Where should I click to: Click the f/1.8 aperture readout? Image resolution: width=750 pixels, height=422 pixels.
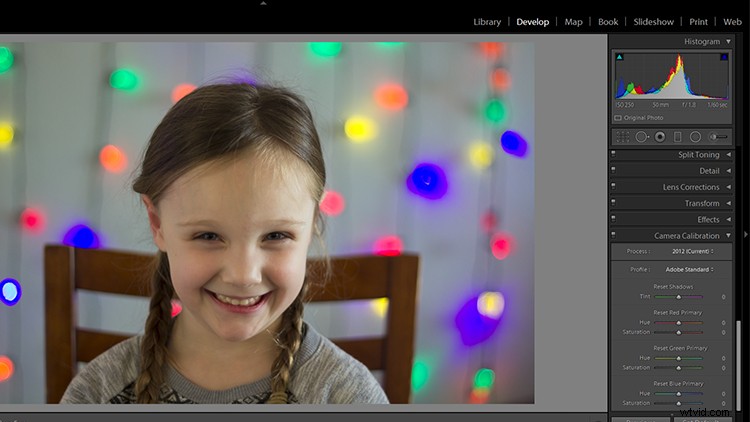[x=689, y=105]
